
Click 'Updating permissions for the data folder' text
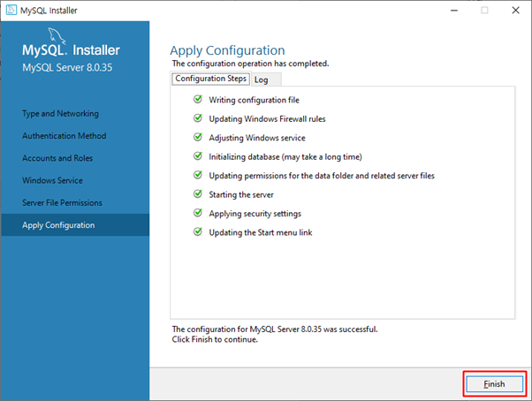click(322, 176)
